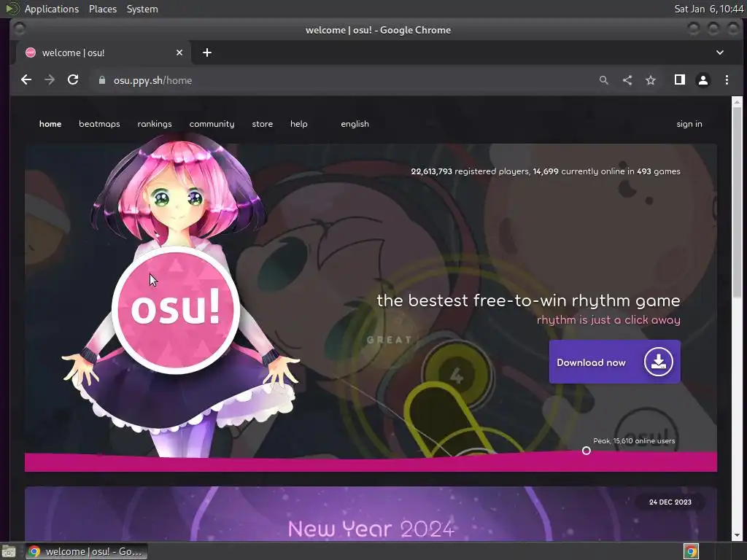The height and width of the screenshot is (560, 747).
Task: Click the sign in link
Action: coord(689,124)
